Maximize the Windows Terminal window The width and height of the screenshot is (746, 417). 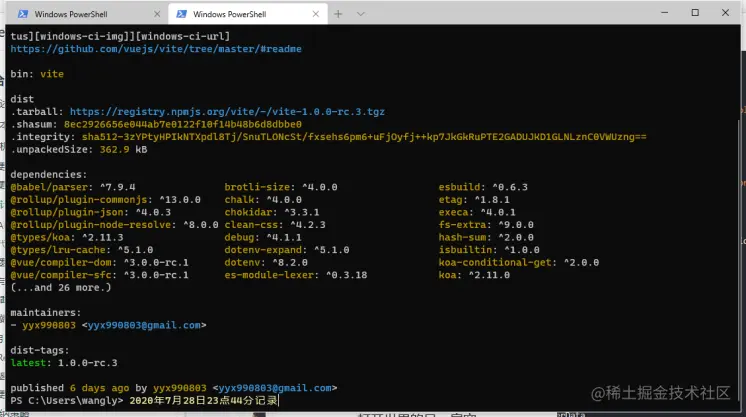click(x=695, y=13)
